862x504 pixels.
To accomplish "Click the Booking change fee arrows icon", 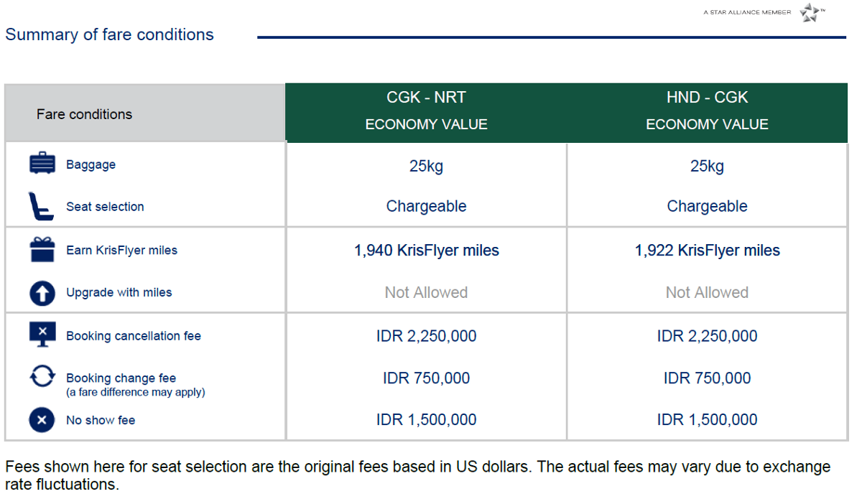I will coord(42,377).
